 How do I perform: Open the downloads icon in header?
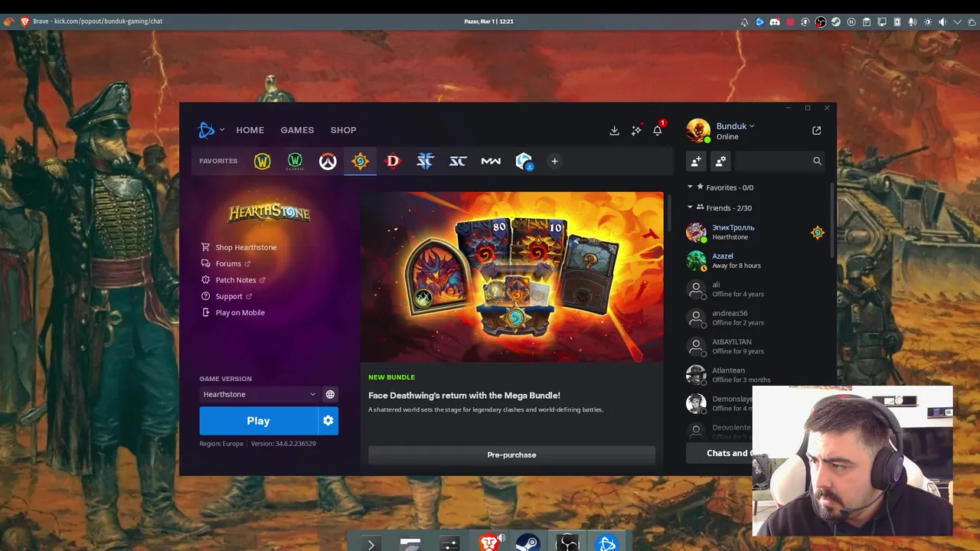point(614,131)
